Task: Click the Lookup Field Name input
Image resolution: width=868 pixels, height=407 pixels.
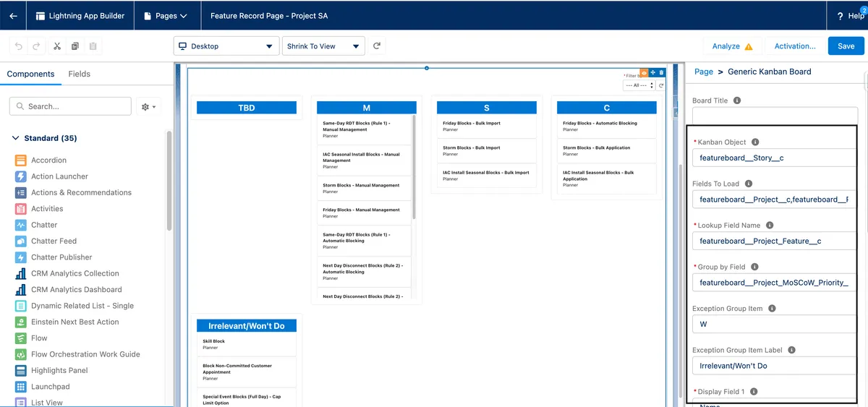Action: point(775,241)
